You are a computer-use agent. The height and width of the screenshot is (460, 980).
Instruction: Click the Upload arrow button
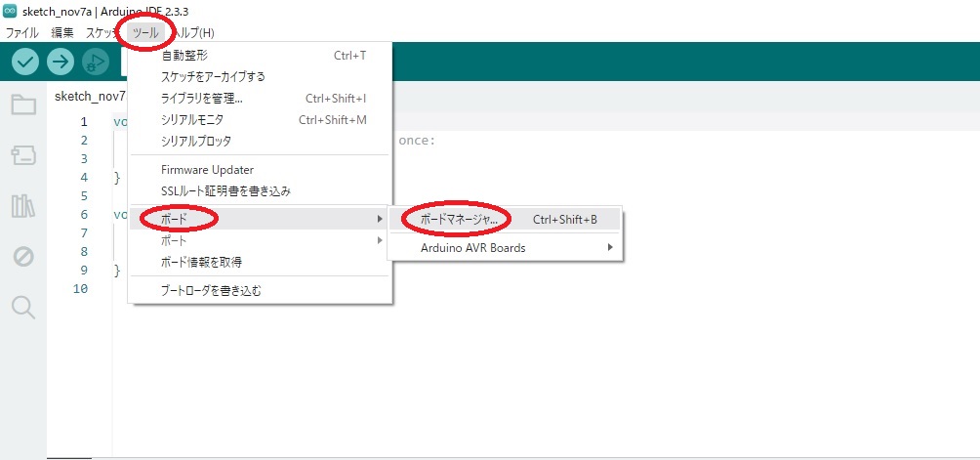pos(60,62)
